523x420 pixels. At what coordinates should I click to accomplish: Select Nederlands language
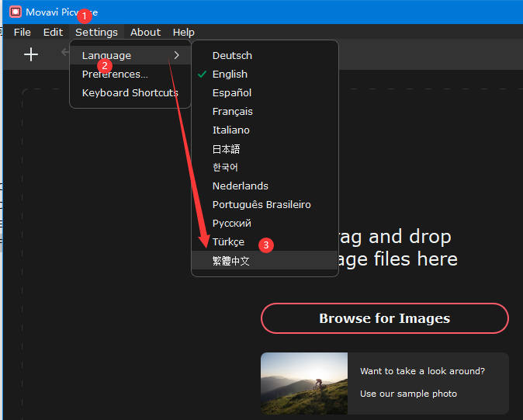[265, 186]
